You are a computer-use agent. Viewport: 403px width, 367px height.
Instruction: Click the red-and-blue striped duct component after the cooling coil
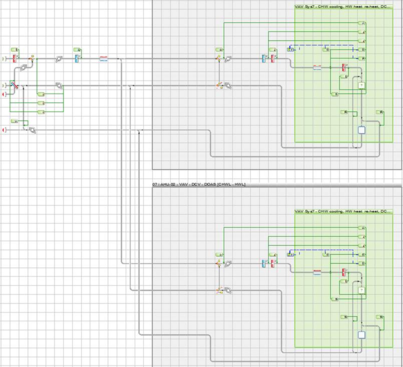104,59
